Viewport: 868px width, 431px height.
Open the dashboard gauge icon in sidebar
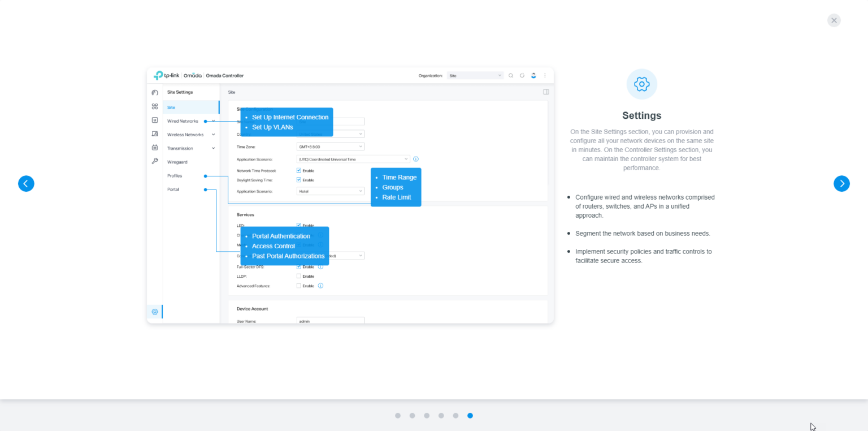tap(155, 92)
